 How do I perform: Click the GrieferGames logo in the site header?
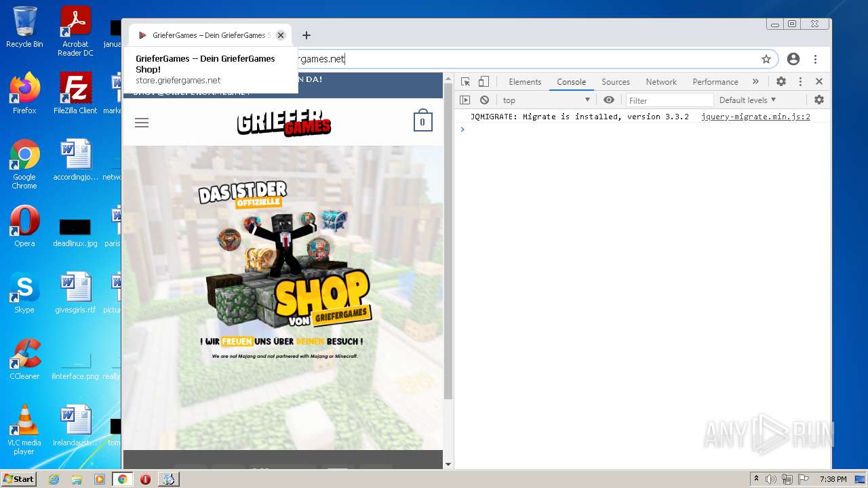tap(284, 123)
